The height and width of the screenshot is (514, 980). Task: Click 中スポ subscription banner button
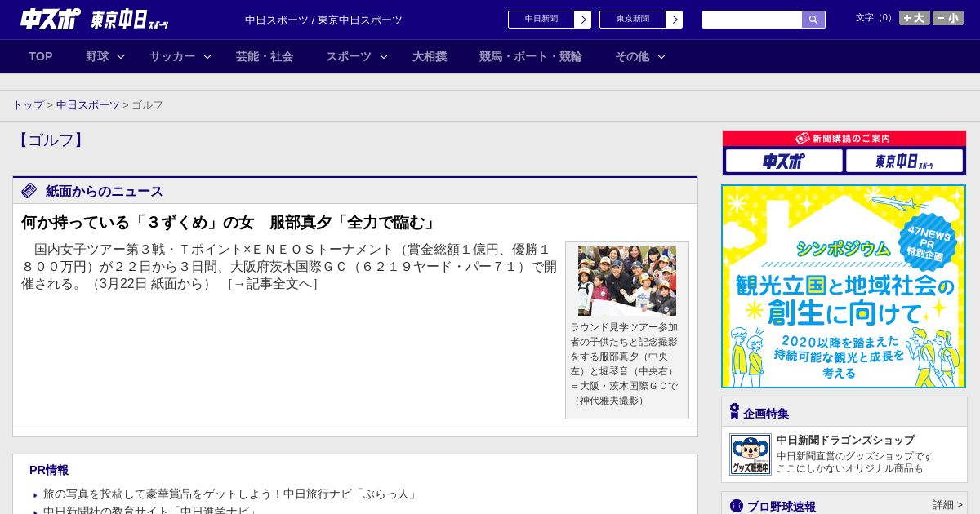784,161
